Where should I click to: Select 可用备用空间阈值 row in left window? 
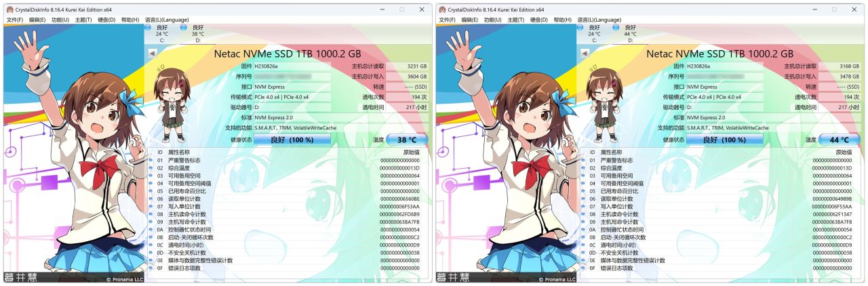pos(289,183)
